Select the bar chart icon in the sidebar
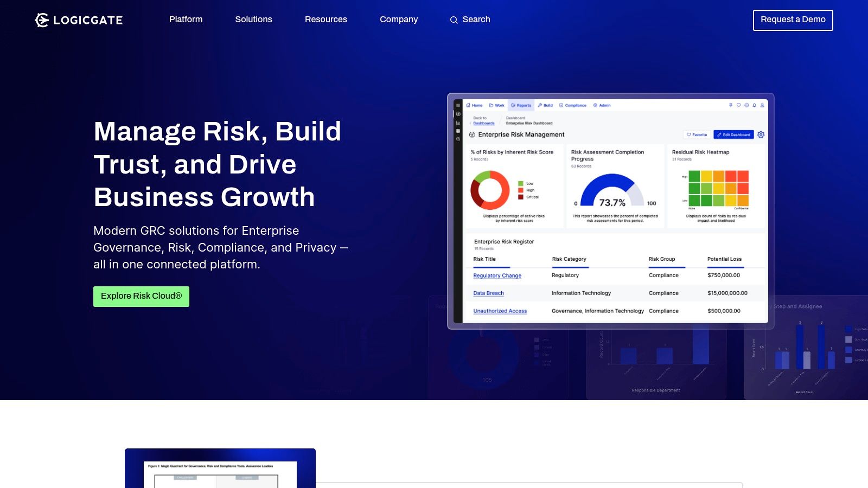 coord(458,123)
